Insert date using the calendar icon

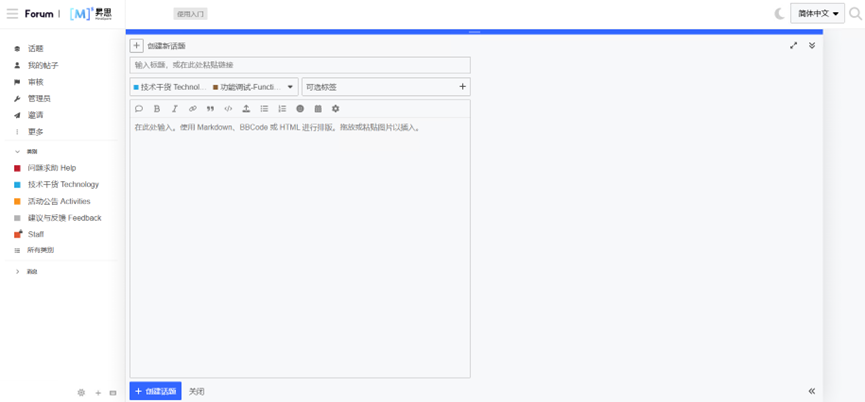pos(318,109)
